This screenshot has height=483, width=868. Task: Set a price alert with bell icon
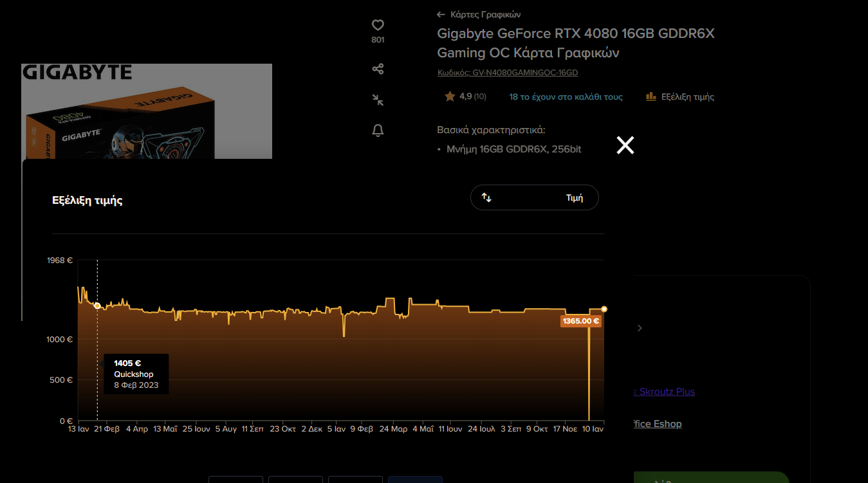(x=378, y=131)
